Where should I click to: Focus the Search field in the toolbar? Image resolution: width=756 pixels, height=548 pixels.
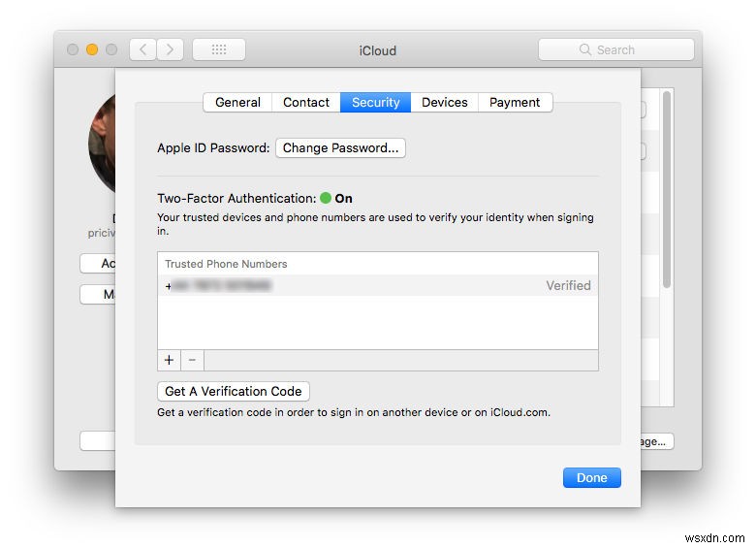point(616,49)
